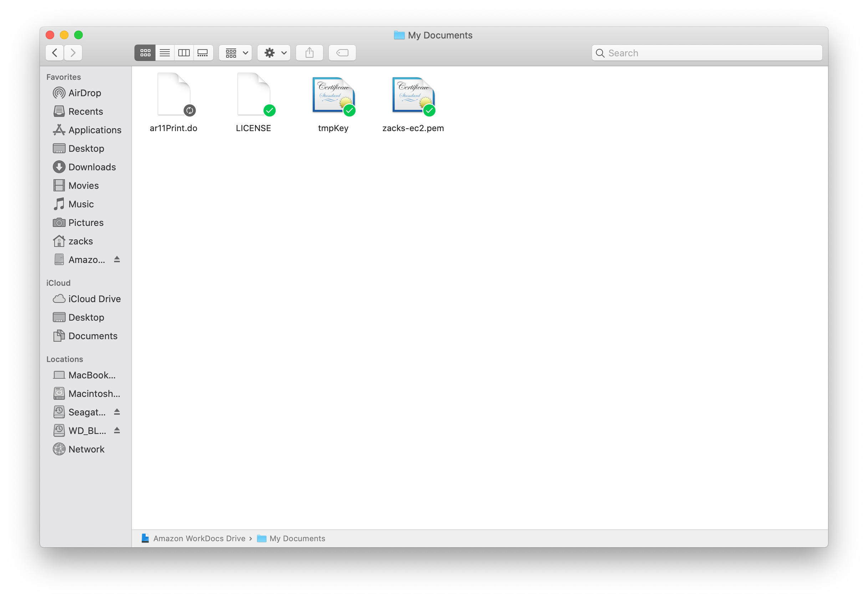Eject the Amazon drive in sidebar
Screen dimensions: 868x600
(117, 259)
